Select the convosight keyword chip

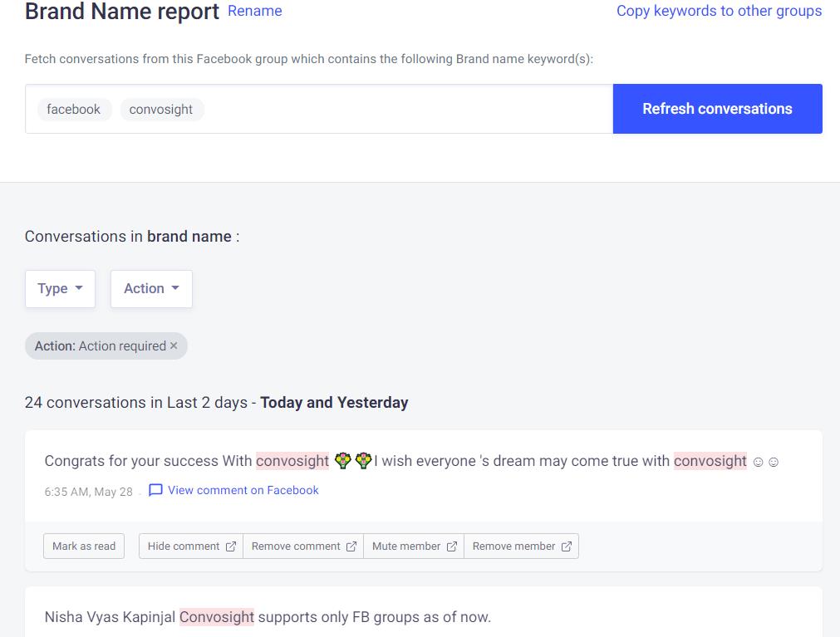pyautogui.click(x=161, y=109)
